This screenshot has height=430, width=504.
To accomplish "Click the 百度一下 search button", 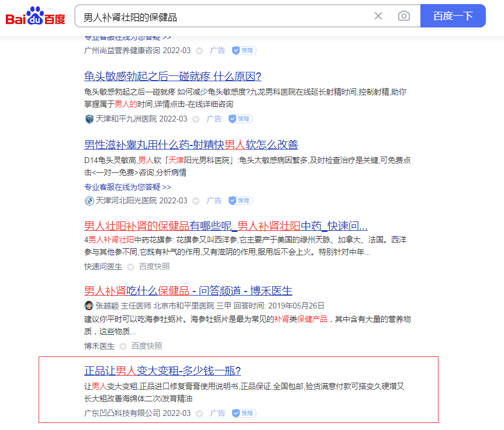I will (453, 16).
